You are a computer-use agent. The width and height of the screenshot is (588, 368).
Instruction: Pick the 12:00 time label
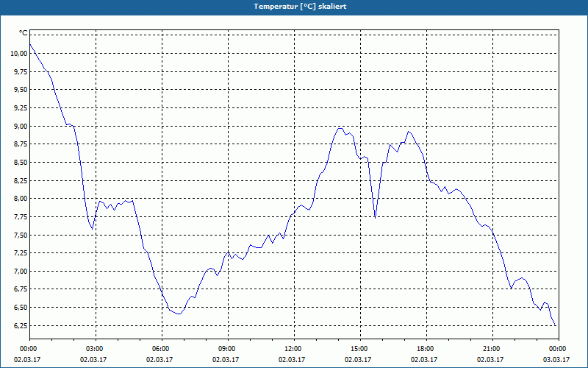[x=294, y=349]
